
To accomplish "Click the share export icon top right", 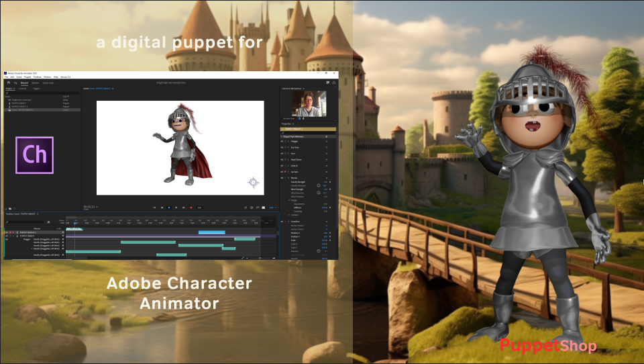I will click(x=333, y=83).
